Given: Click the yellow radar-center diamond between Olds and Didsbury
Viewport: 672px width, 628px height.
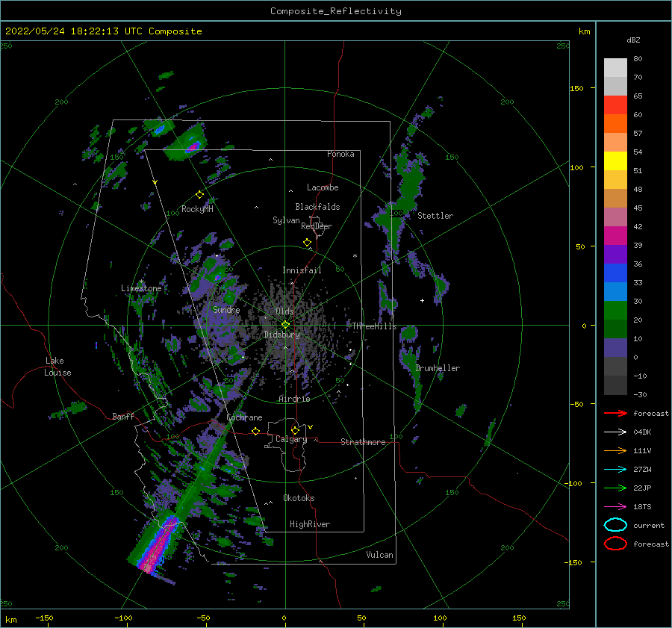Looking at the screenshot, I should pyautogui.click(x=285, y=325).
